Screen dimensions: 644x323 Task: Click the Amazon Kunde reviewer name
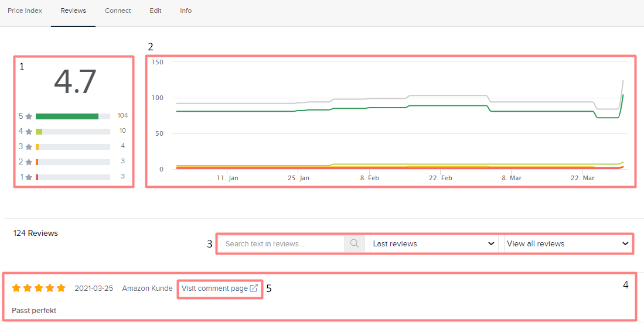[147, 288]
